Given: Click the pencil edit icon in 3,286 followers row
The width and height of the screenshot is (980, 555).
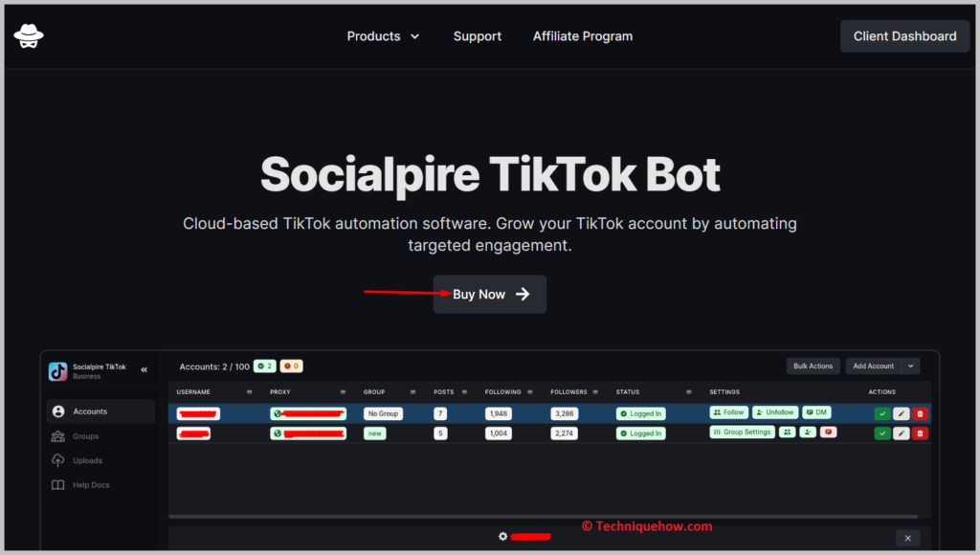Looking at the screenshot, I should pos(902,413).
